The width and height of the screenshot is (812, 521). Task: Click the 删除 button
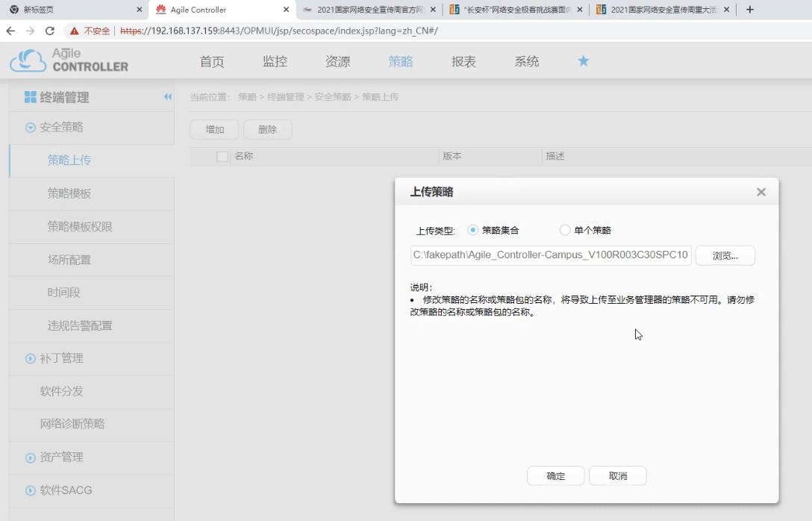click(x=268, y=129)
